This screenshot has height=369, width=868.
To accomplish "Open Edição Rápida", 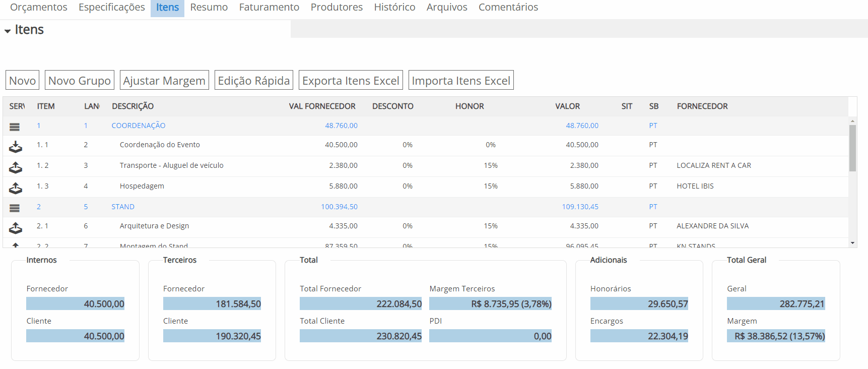I will [254, 80].
